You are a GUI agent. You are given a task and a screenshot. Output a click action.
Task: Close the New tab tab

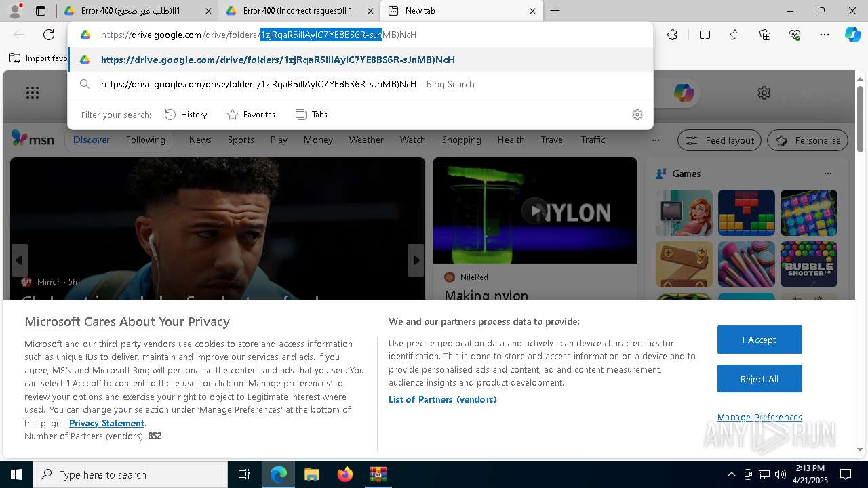[x=532, y=11]
